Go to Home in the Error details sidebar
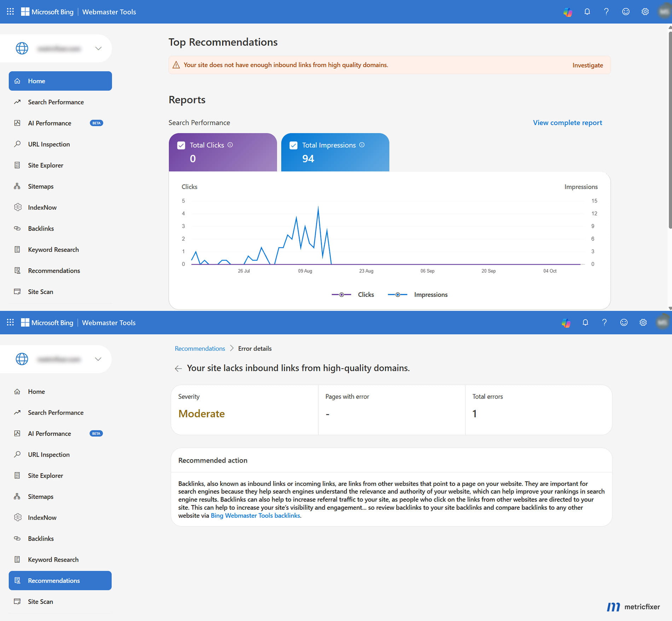 60,391
